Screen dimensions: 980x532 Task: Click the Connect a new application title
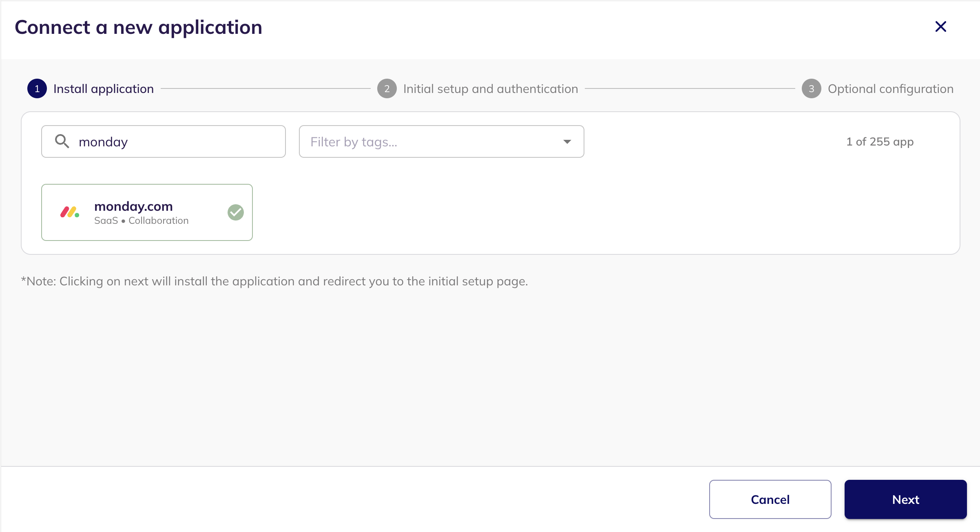tap(138, 27)
